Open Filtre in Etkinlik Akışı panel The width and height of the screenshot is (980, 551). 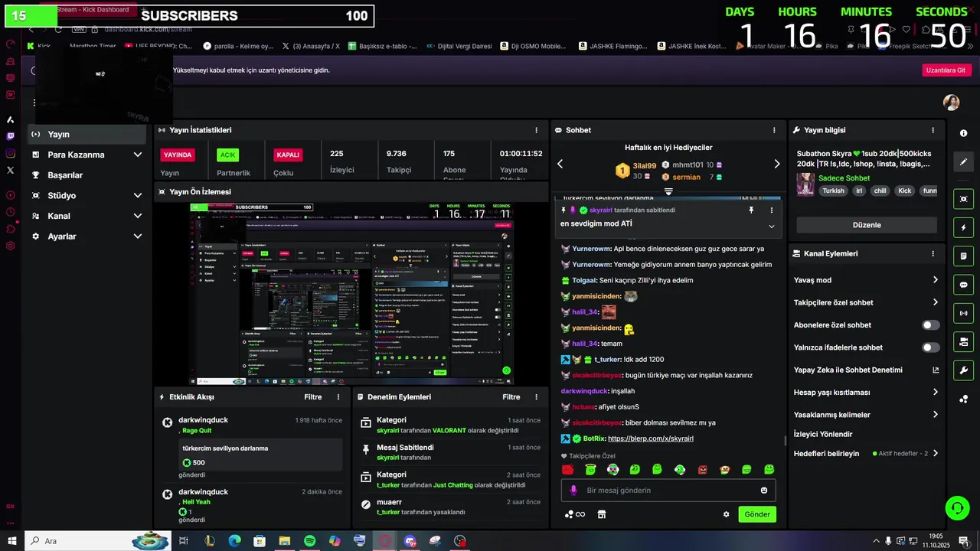pos(312,397)
